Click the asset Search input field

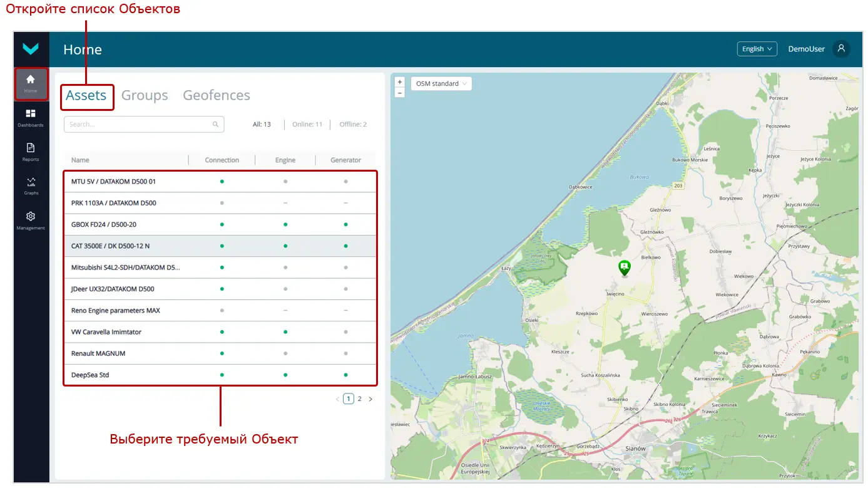click(x=138, y=125)
